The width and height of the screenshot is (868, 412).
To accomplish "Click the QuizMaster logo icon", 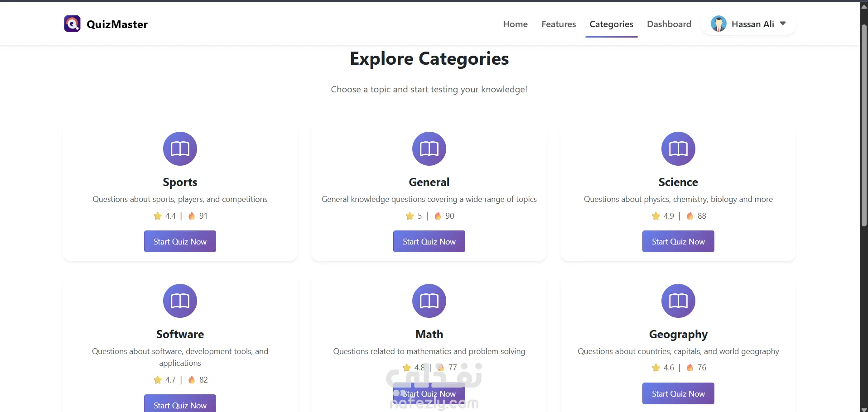I will coord(72,24).
